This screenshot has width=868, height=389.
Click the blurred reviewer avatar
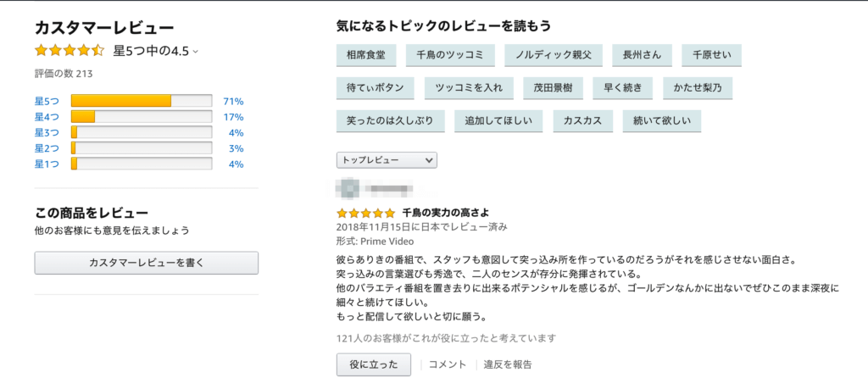coord(348,186)
